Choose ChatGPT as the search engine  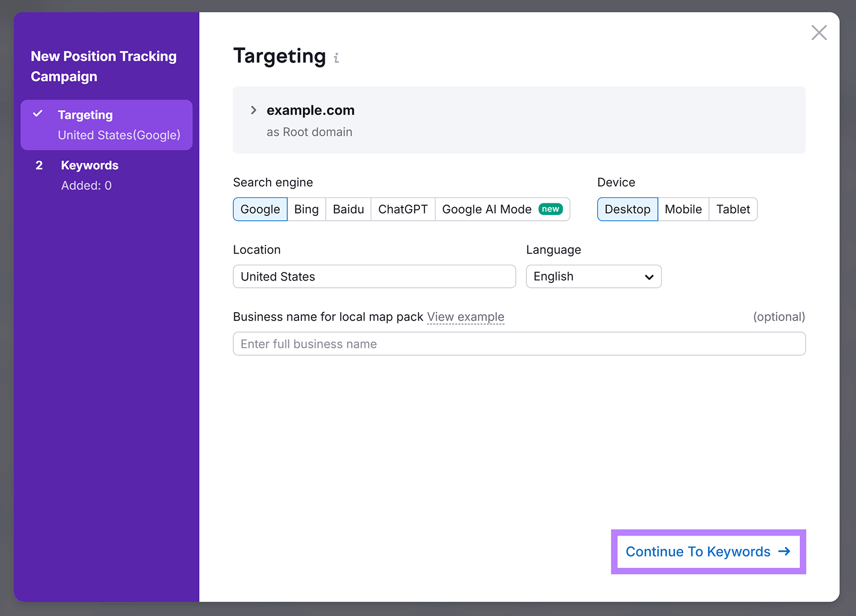tap(402, 209)
